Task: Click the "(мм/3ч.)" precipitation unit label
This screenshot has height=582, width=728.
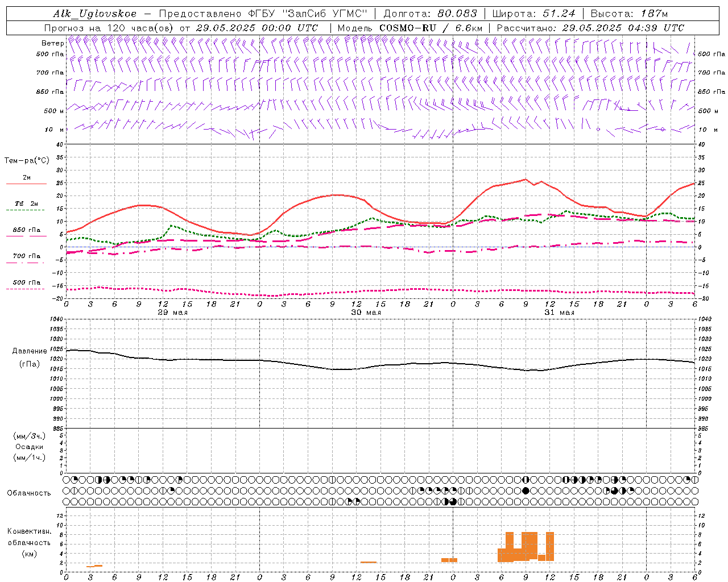Action: coord(30,436)
